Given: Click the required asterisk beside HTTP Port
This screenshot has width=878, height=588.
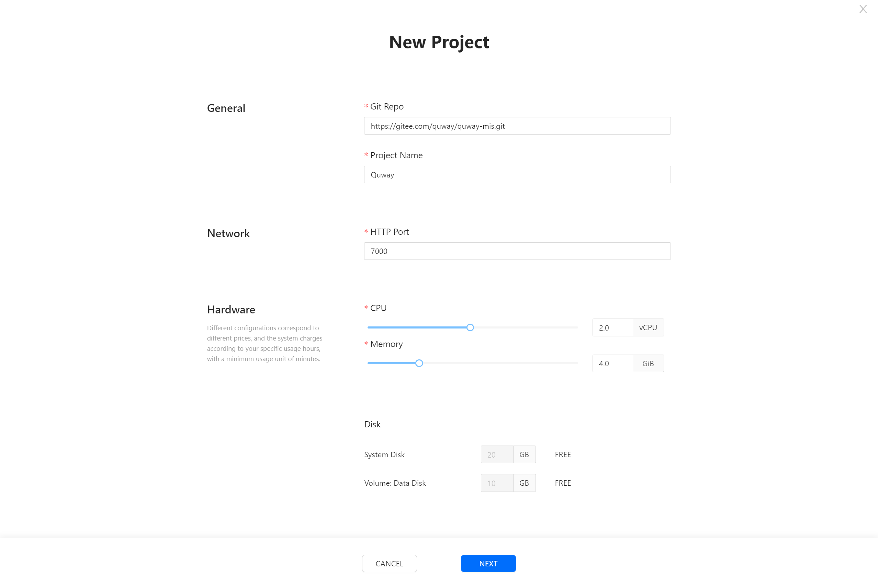Looking at the screenshot, I should [x=365, y=231].
